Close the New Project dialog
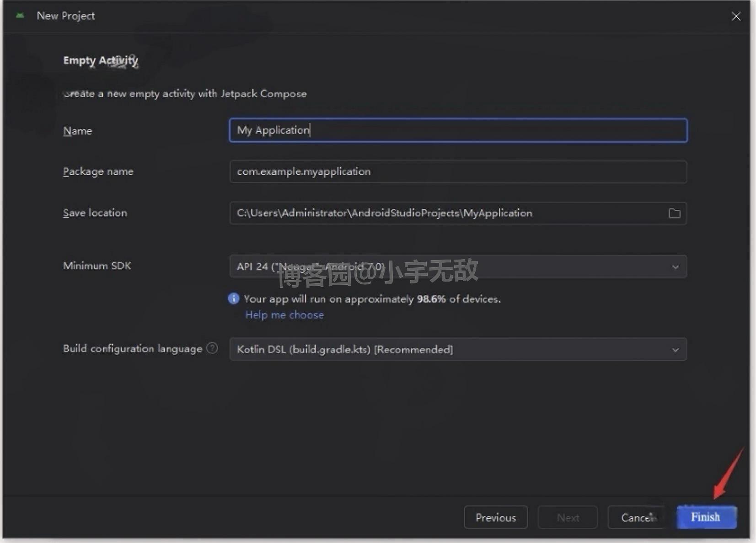756x543 pixels. click(x=736, y=16)
